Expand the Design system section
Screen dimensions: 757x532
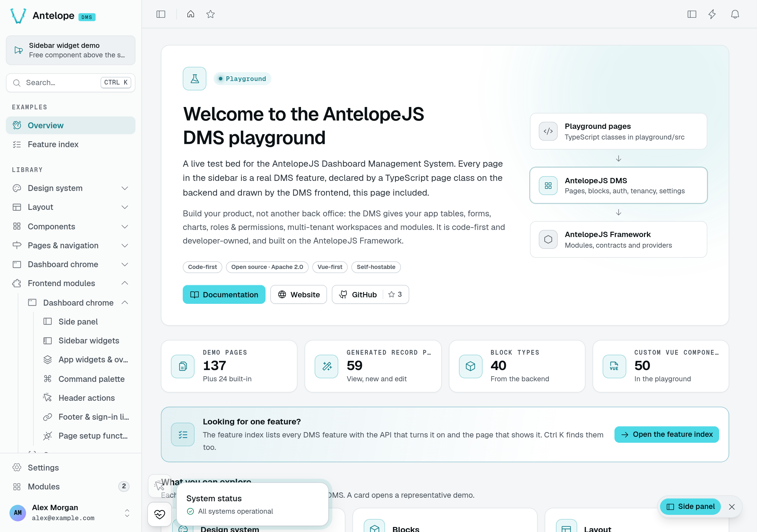[x=71, y=188]
